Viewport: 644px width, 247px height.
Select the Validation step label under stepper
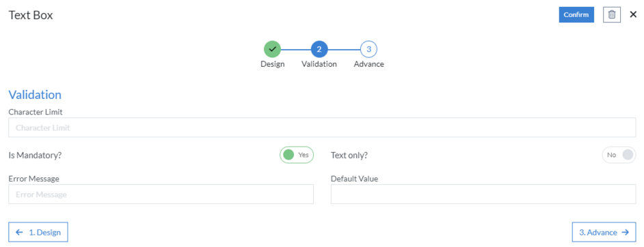coord(319,64)
